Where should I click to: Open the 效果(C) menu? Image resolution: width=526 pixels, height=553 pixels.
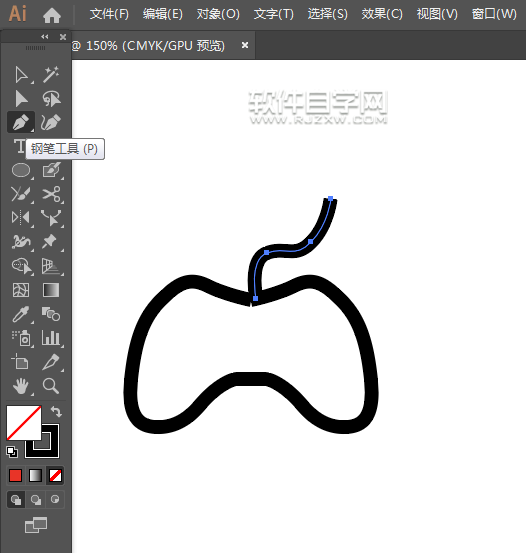click(382, 14)
